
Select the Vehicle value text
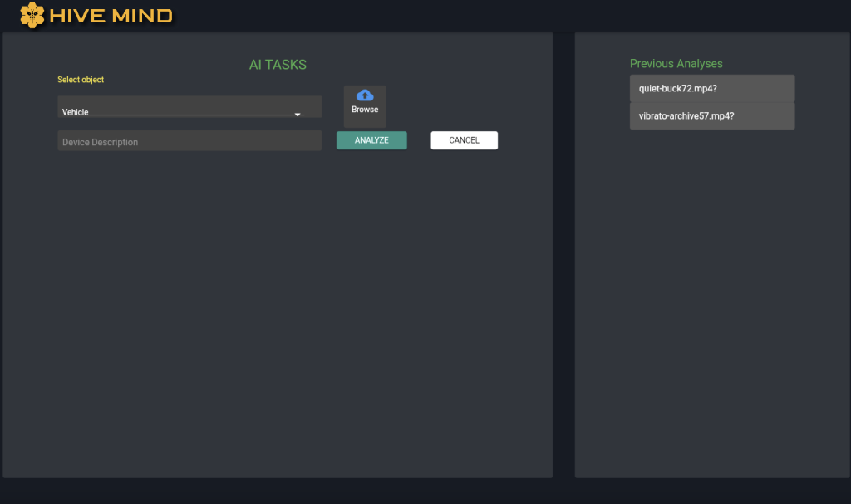[x=76, y=112]
